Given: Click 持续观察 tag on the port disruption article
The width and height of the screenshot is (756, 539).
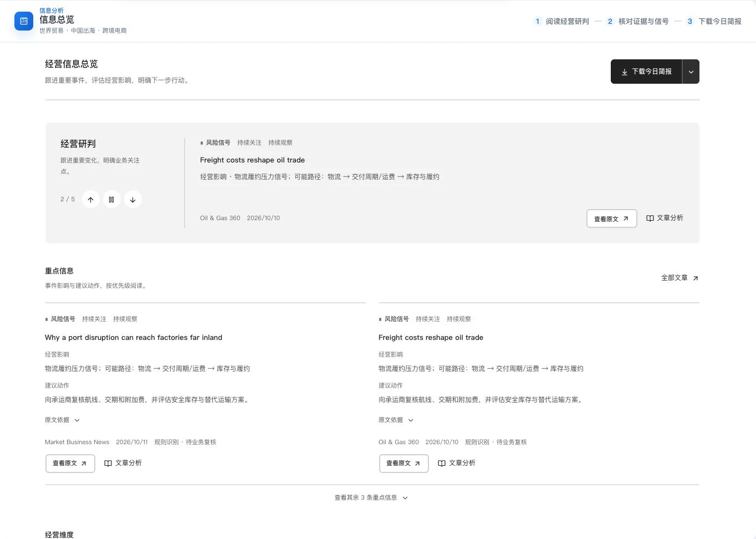Looking at the screenshot, I should click(x=125, y=319).
